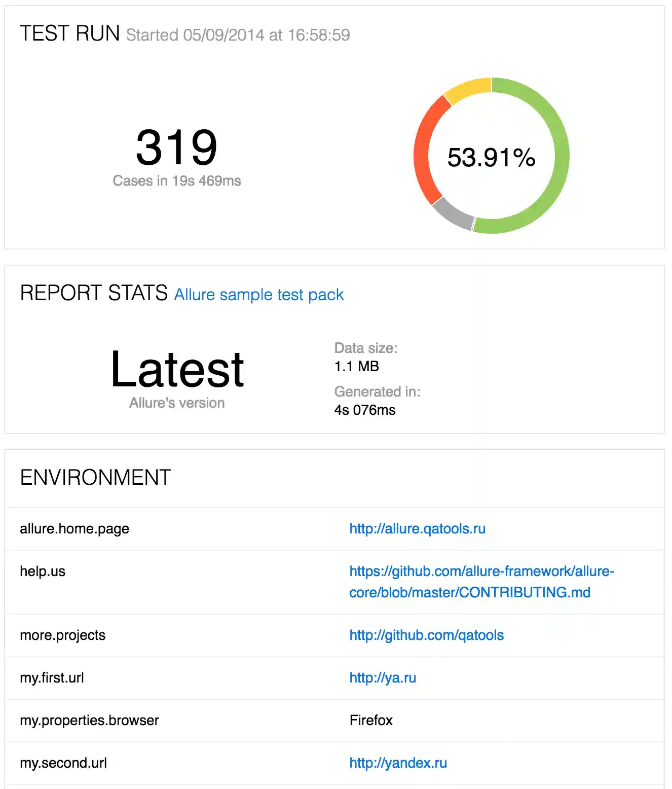Viewport: 672px width, 789px height.
Task: Open the http://allure.qatools.ru link
Action: point(417,528)
